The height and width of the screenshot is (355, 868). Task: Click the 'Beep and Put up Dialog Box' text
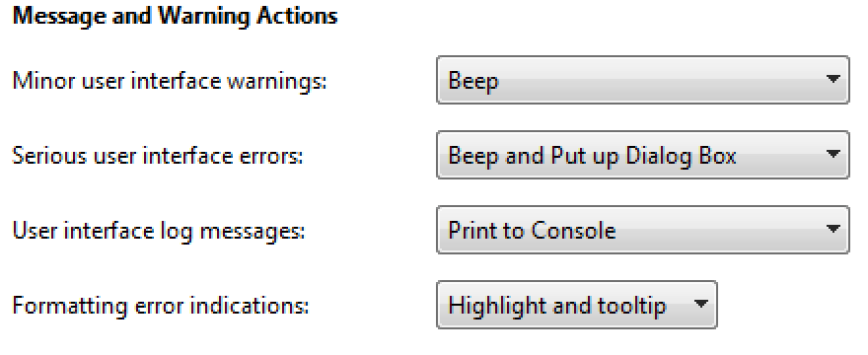tap(592, 156)
